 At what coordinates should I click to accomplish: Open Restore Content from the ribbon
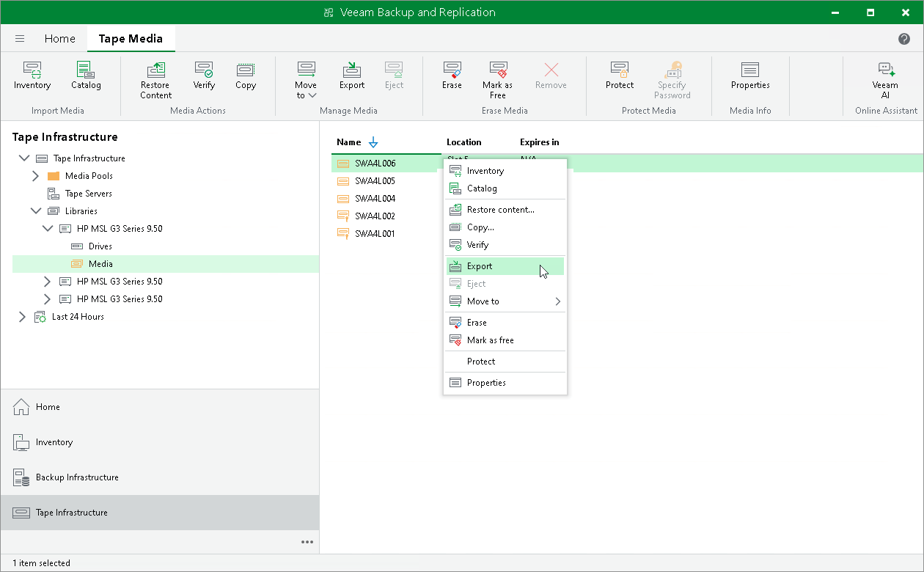pos(155,77)
